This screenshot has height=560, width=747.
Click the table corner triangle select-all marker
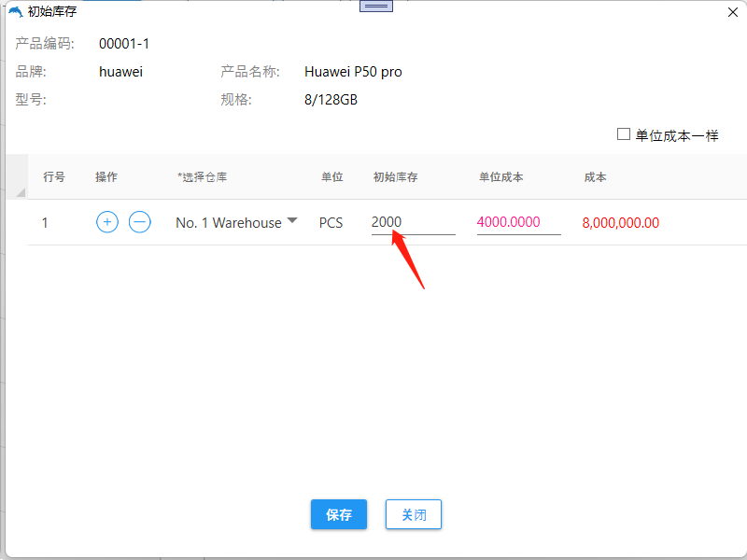coord(21,192)
